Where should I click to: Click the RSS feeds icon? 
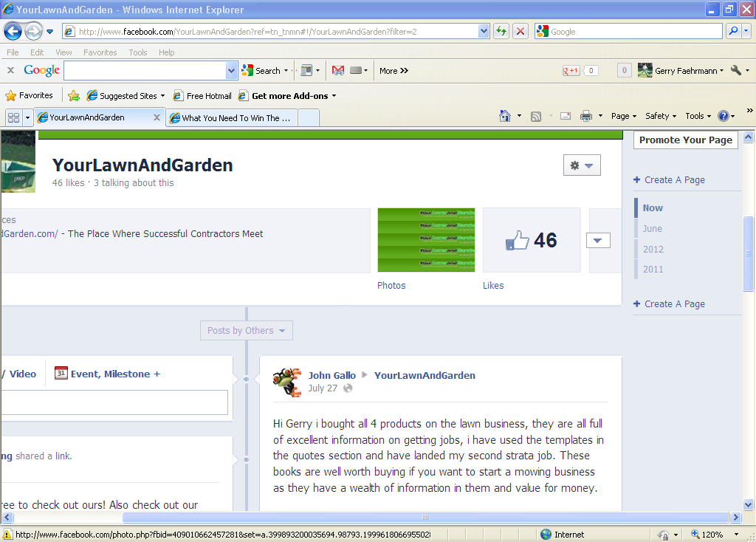[x=536, y=116]
